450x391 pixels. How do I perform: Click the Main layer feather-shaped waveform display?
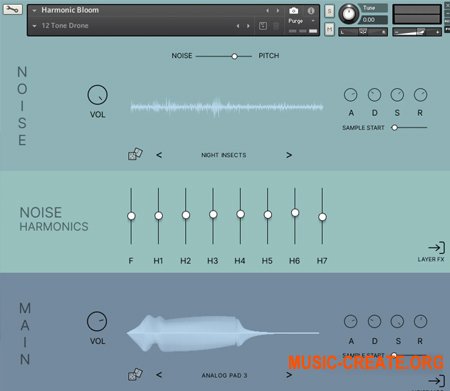click(223, 333)
